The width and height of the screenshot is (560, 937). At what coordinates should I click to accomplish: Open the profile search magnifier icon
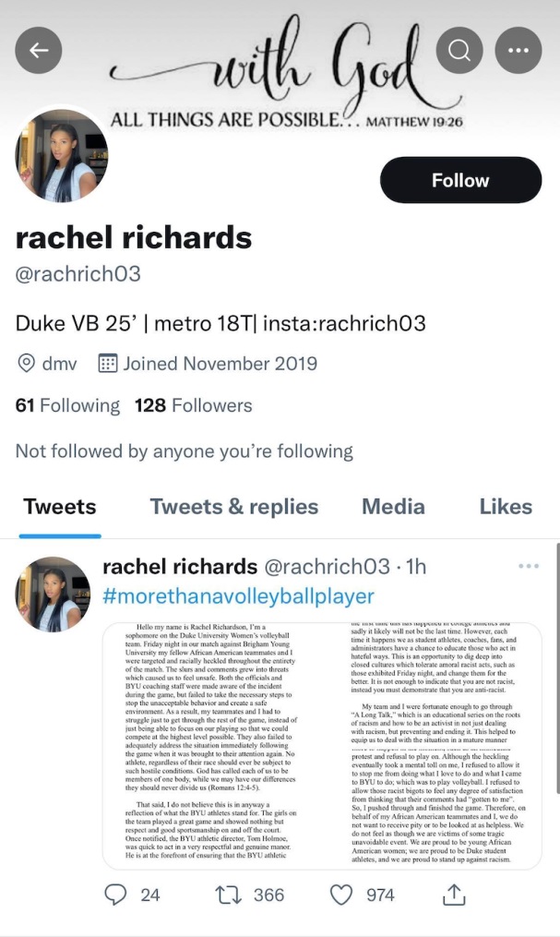pos(459,50)
